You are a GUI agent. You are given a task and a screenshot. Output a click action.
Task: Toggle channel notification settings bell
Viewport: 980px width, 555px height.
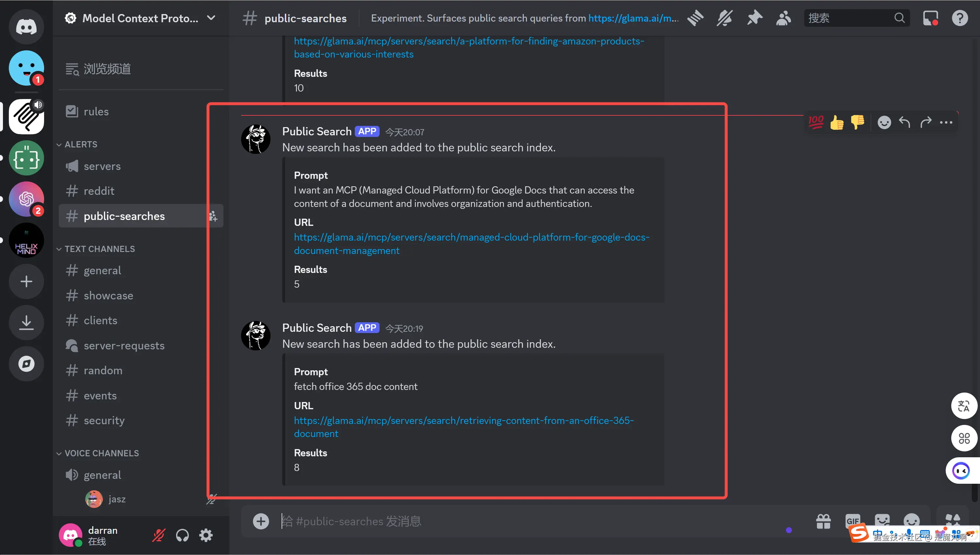725,18
